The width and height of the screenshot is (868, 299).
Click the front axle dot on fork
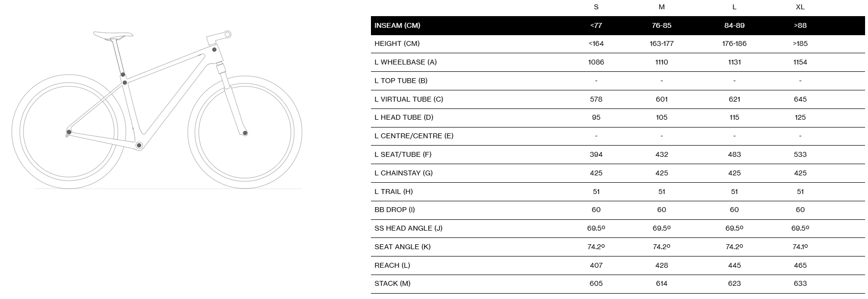[x=245, y=133]
